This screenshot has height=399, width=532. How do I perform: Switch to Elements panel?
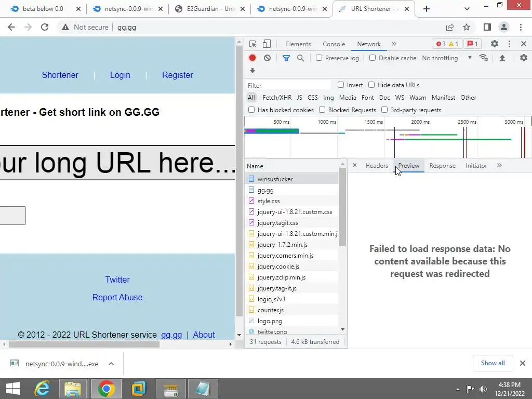298,44
